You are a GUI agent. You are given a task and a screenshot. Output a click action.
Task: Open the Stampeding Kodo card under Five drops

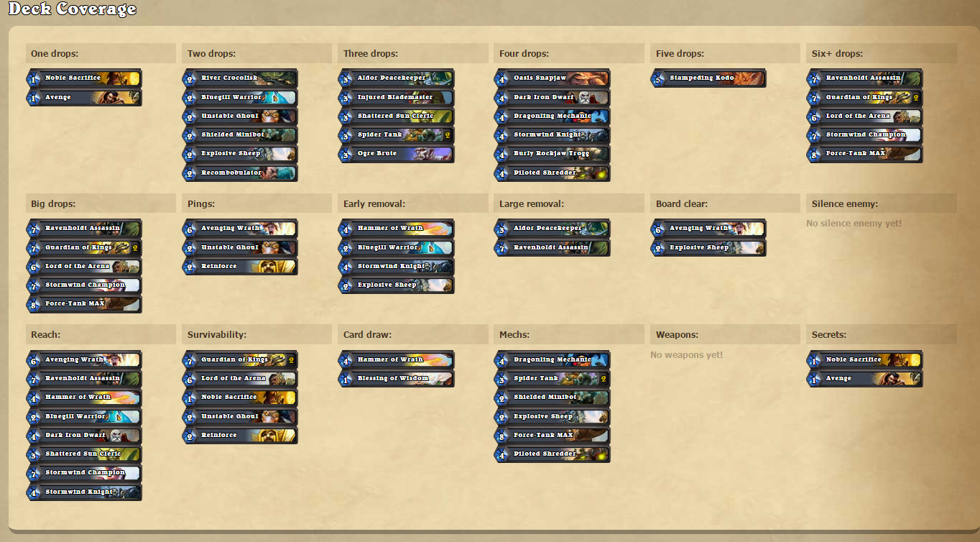point(708,78)
